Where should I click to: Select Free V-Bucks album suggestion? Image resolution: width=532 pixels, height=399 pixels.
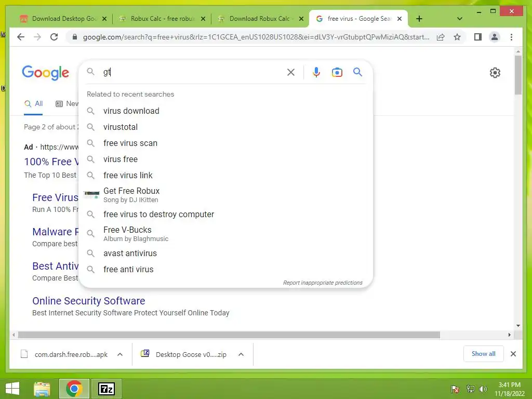(x=225, y=234)
